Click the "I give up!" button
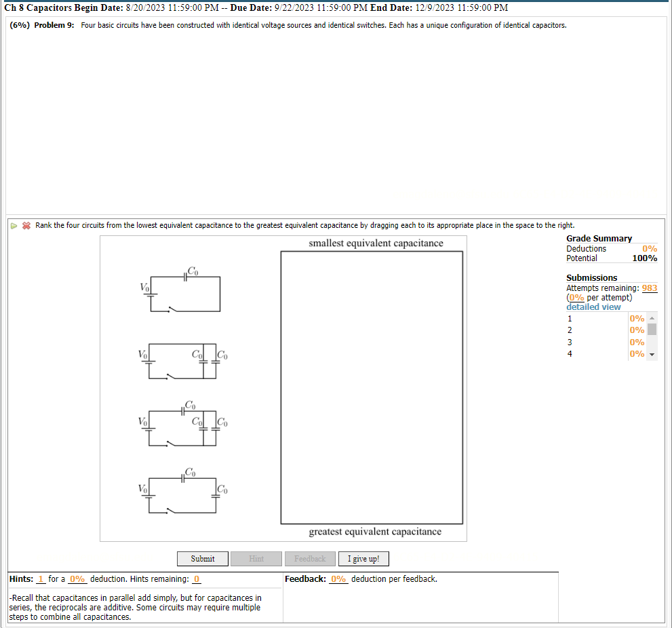 (363, 558)
